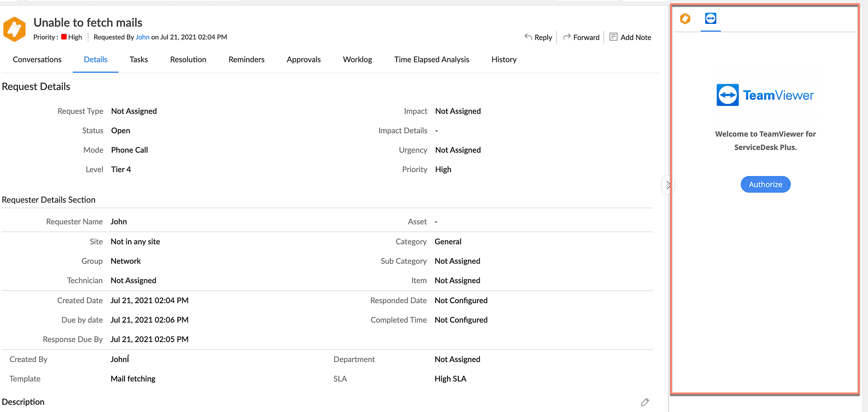
Task: Open the Reminders tab
Action: [246, 59]
